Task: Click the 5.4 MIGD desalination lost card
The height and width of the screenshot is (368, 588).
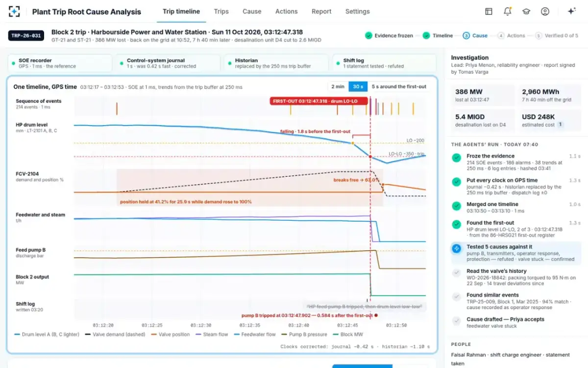Action: [x=482, y=121]
